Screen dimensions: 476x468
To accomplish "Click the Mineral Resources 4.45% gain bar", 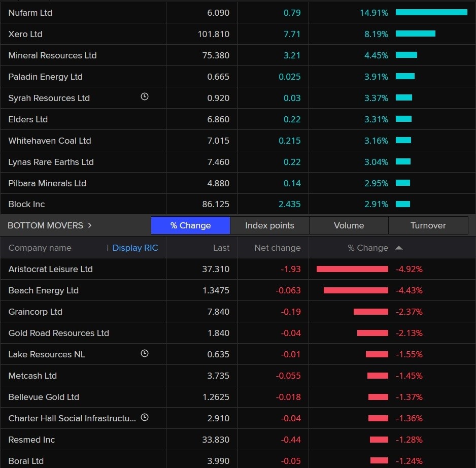I will (x=406, y=55).
